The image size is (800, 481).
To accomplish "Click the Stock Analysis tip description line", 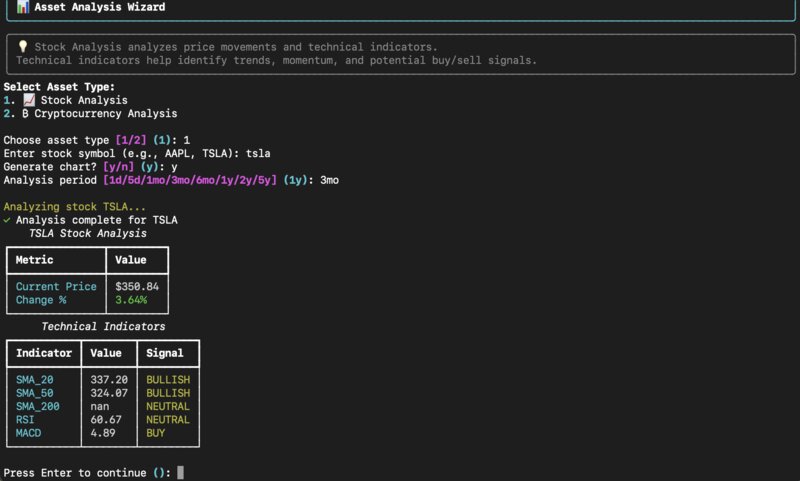I will 236,46.
